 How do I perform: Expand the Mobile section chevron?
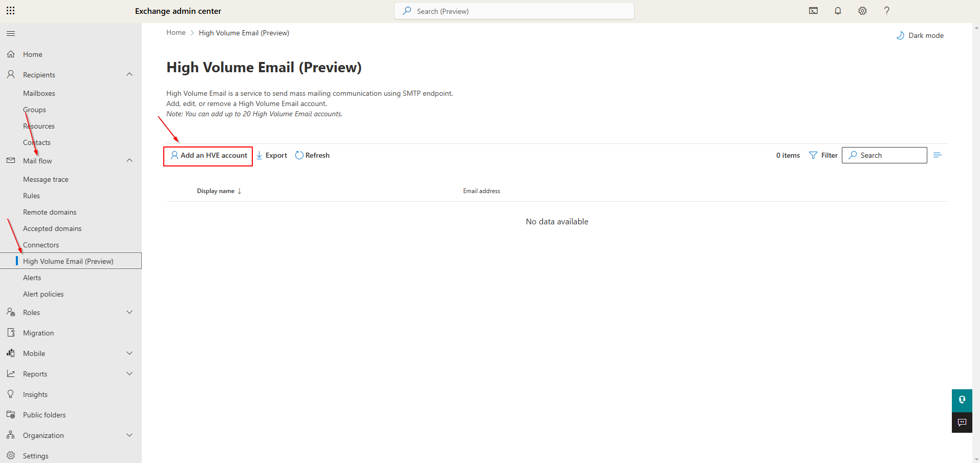[x=129, y=353]
